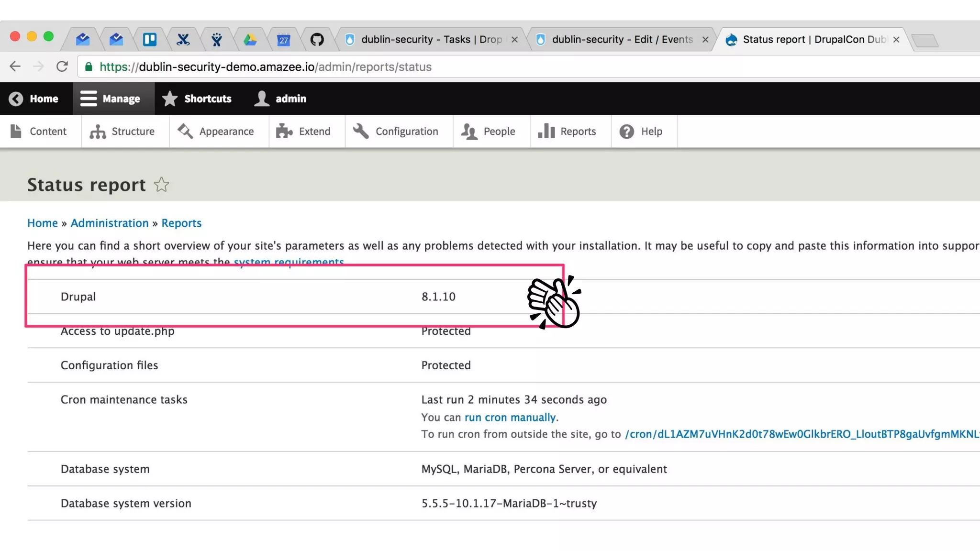Click the browser back arrow
The height and width of the screenshot is (551, 980).
(15, 66)
